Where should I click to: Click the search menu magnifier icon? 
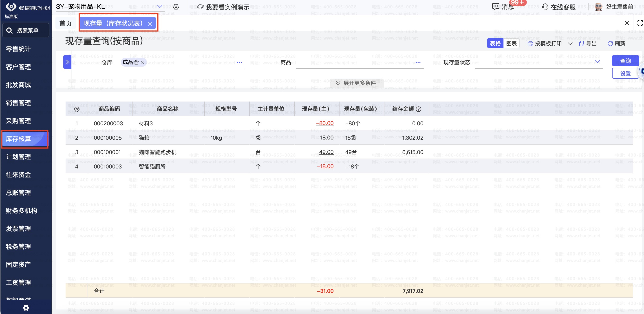coord(9,31)
